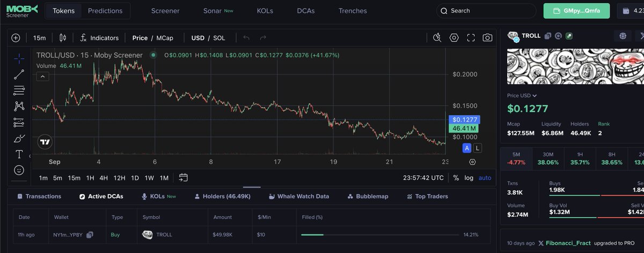Image resolution: width=644 pixels, height=253 pixels.
Task: Open the Active DCAs tab
Action: click(x=101, y=197)
